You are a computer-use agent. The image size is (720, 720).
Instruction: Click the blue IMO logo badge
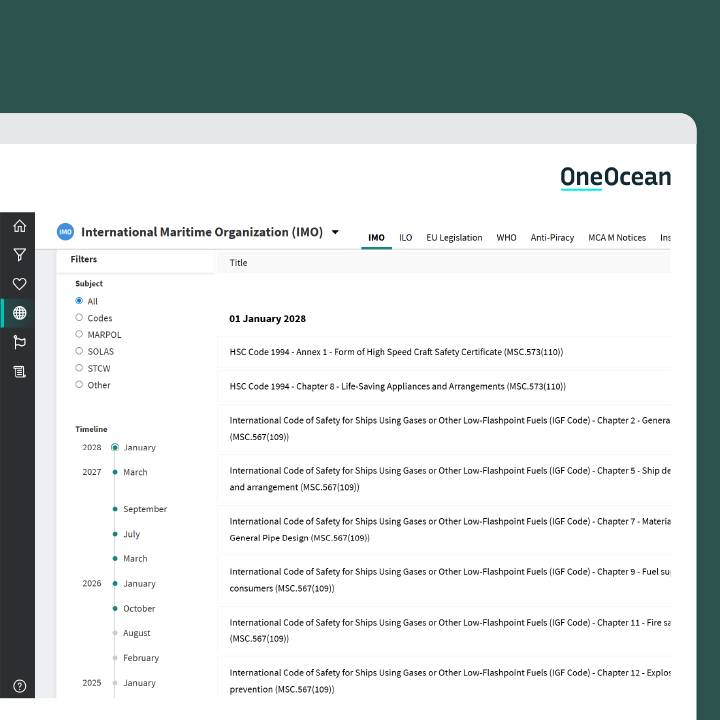point(66,232)
